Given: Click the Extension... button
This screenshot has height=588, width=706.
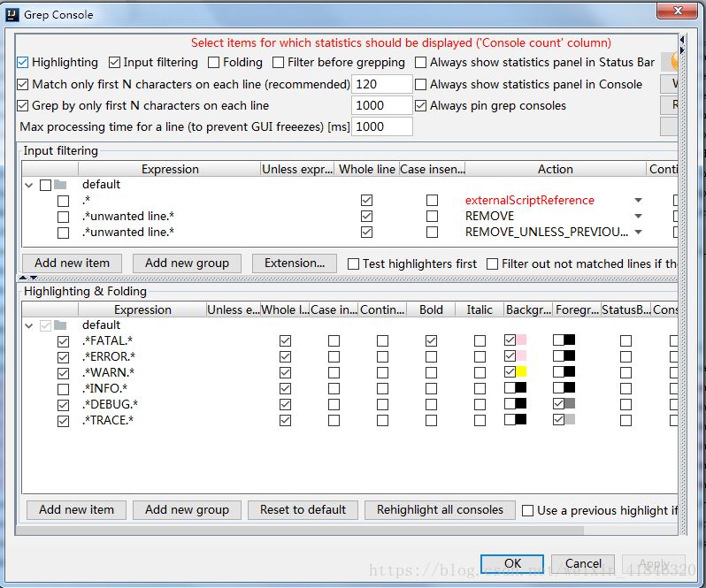Looking at the screenshot, I should (x=295, y=263).
